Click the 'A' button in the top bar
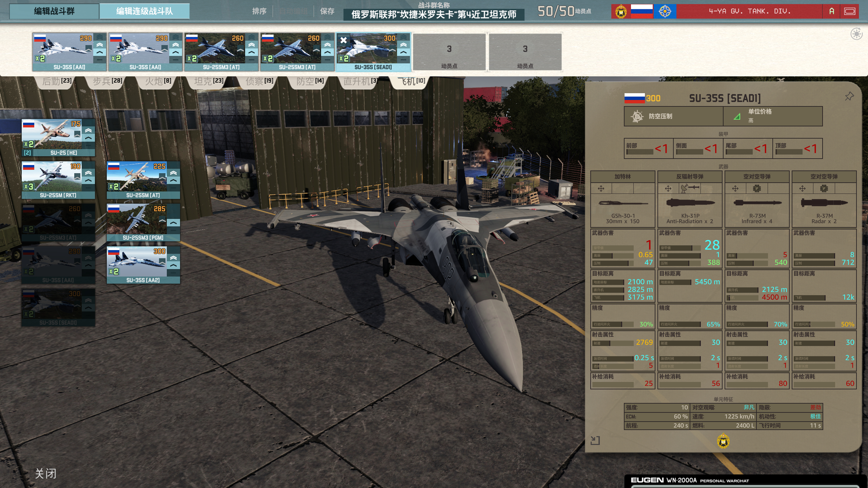This screenshot has height=488, width=868. pyautogui.click(x=831, y=12)
